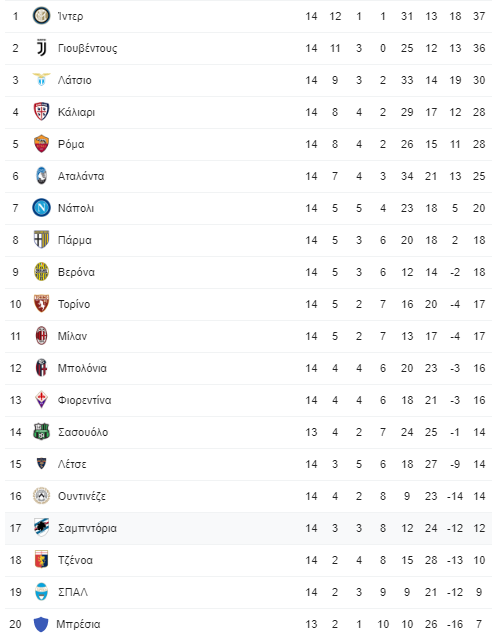The width and height of the screenshot is (492, 637).
Task: Click the Milan red-black badge
Action: coord(41,336)
